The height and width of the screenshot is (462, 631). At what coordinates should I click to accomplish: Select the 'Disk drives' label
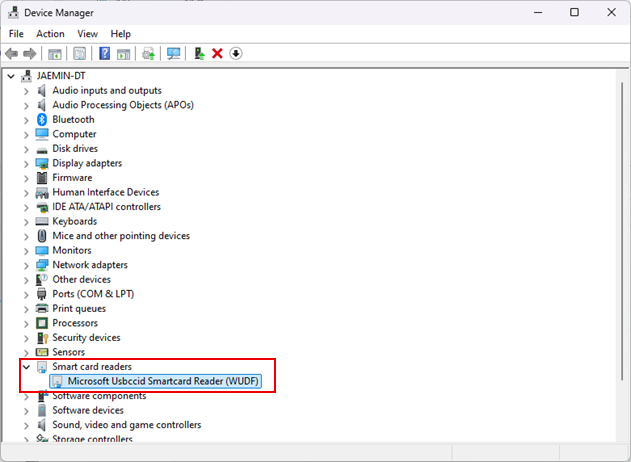click(75, 148)
